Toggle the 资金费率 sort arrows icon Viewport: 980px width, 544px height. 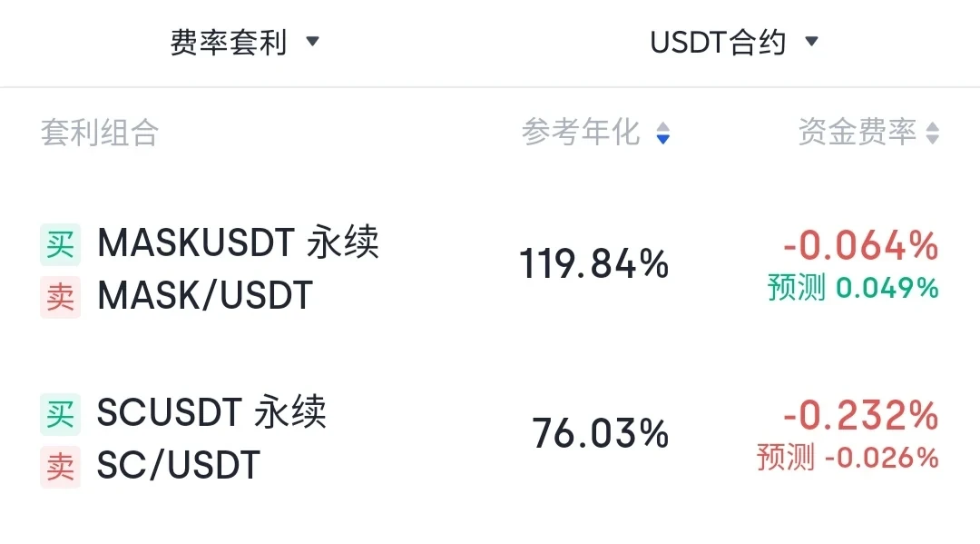pyautogui.click(x=933, y=134)
